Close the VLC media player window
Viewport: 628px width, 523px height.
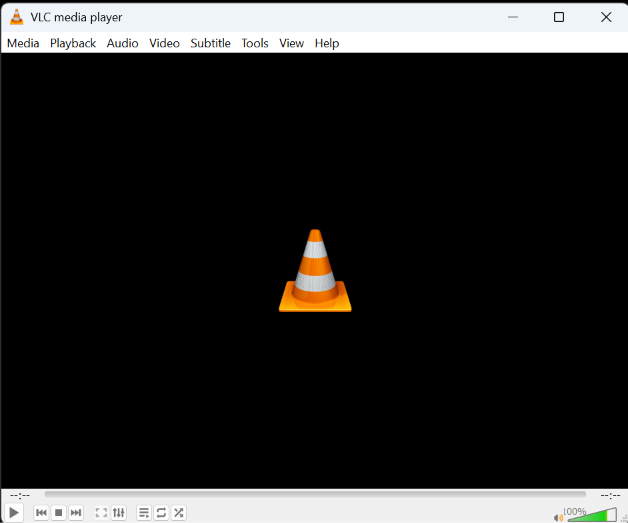pos(606,17)
